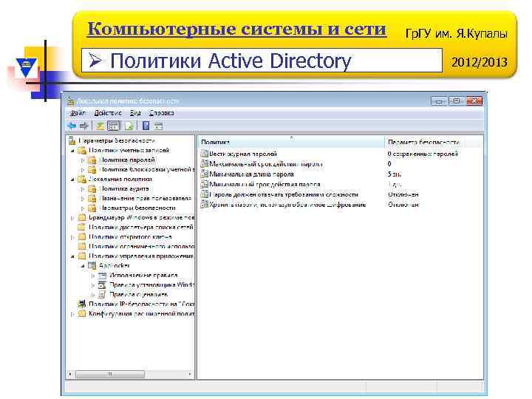Click the Вести журнал паролей policy icon
532x399 pixels.
click(x=204, y=154)
